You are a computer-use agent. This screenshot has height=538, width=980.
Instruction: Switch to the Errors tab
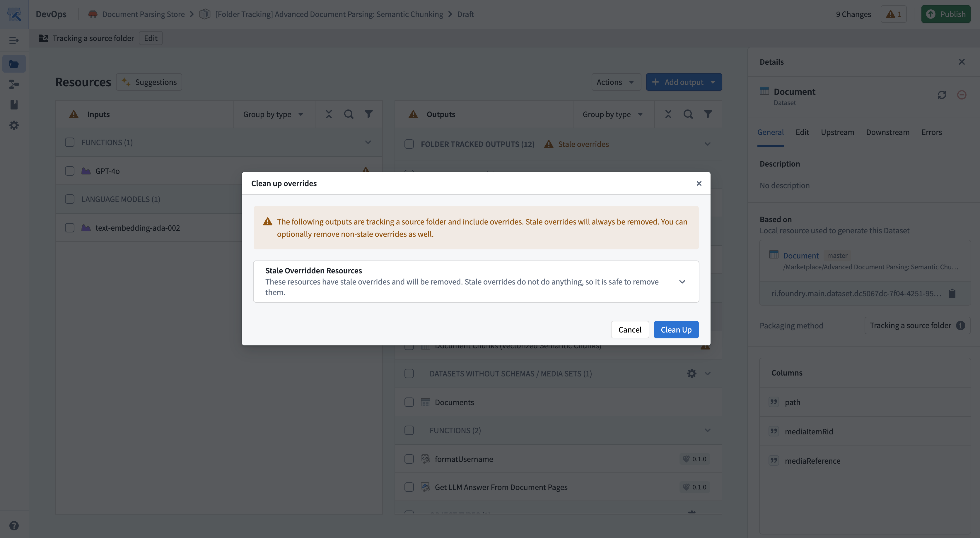(932, 132)
